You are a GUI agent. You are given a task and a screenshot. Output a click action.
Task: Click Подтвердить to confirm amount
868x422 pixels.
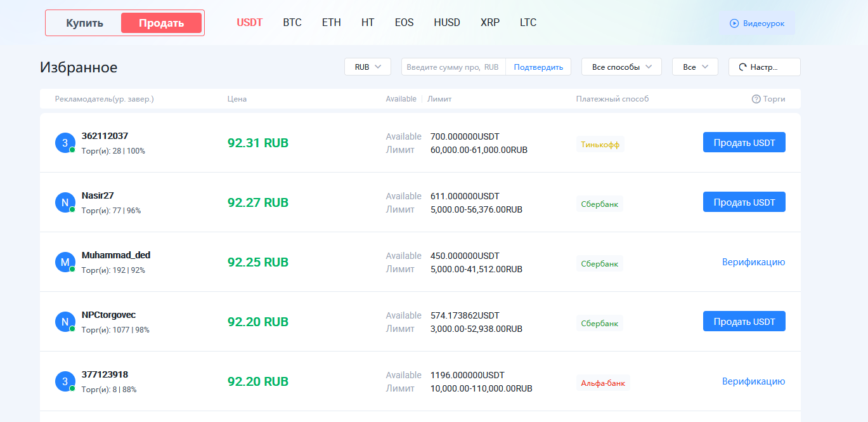[538, 67]
